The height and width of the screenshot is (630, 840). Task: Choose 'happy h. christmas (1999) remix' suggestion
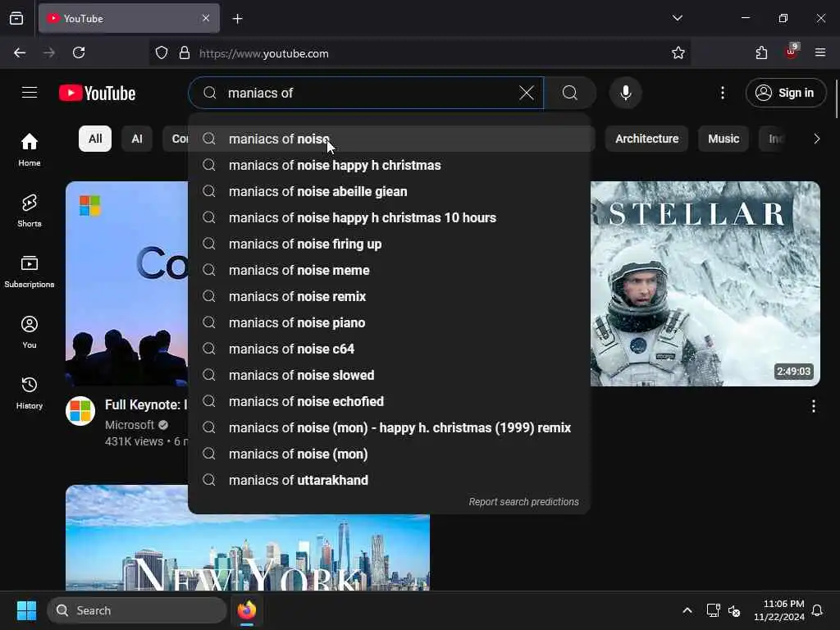[x=390, y=427]
